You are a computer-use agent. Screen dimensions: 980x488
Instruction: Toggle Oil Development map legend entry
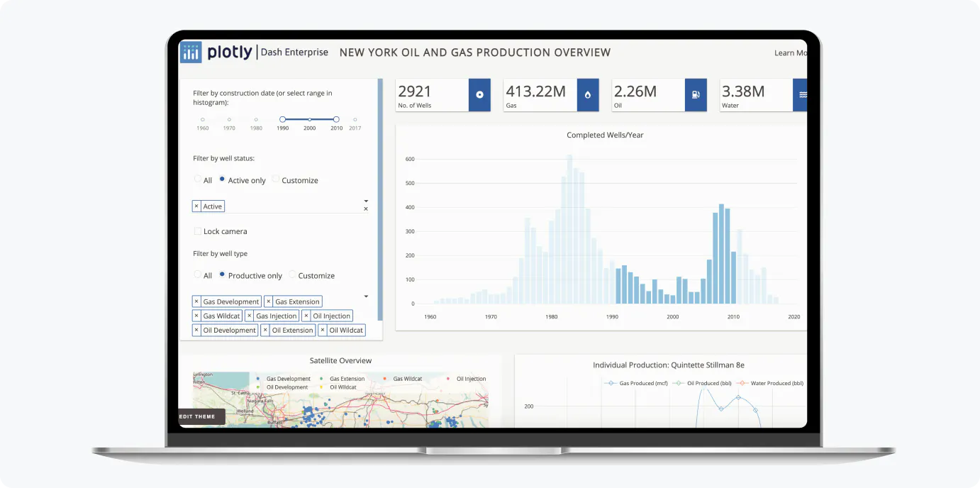pyautogui.click(x=282, y=387)
